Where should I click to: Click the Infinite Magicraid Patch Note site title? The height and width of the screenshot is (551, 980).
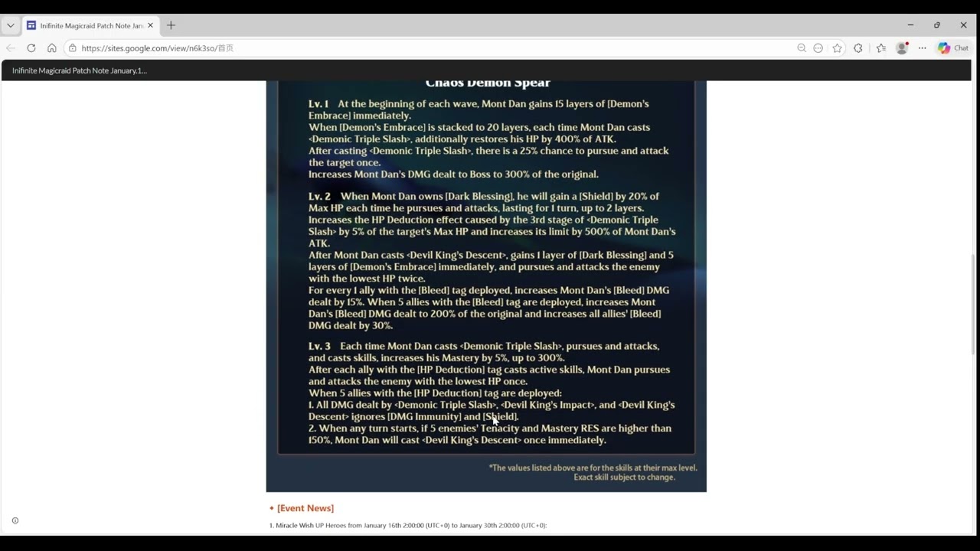[x=80, y=70]
